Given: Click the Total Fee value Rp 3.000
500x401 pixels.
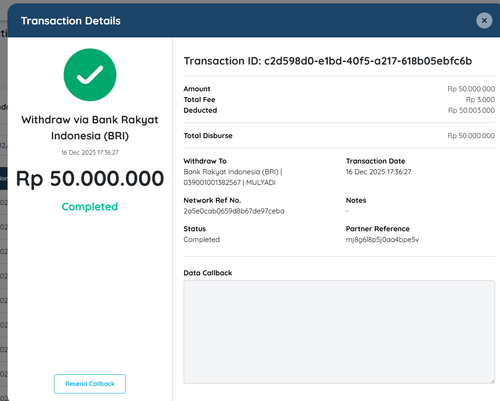Looking at the screenshot, I should coord(480,100).
